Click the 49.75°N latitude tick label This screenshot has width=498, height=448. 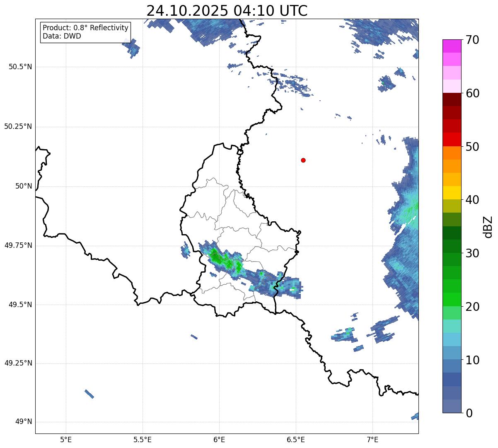point(18,245)
